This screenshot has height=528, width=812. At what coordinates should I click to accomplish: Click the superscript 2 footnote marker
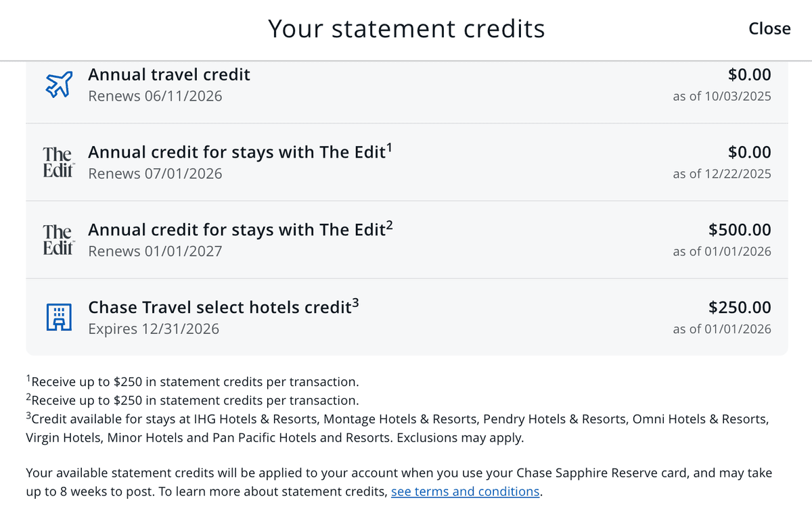390,224
